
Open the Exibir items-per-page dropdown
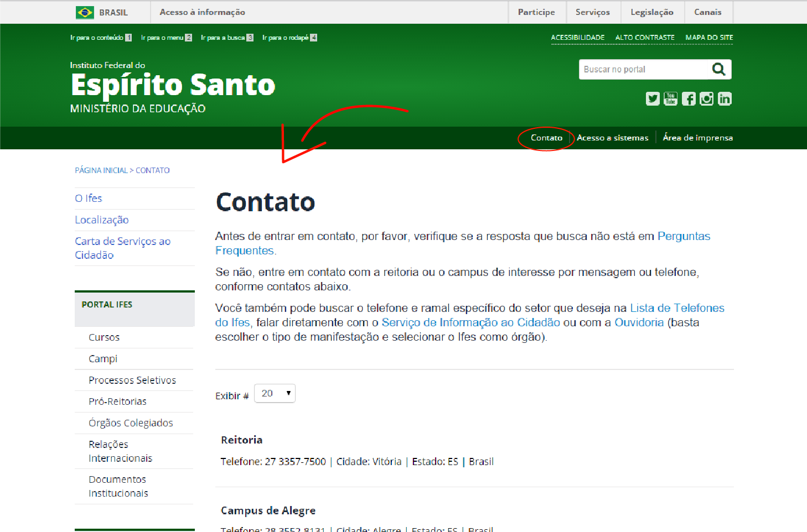[275, 393]
